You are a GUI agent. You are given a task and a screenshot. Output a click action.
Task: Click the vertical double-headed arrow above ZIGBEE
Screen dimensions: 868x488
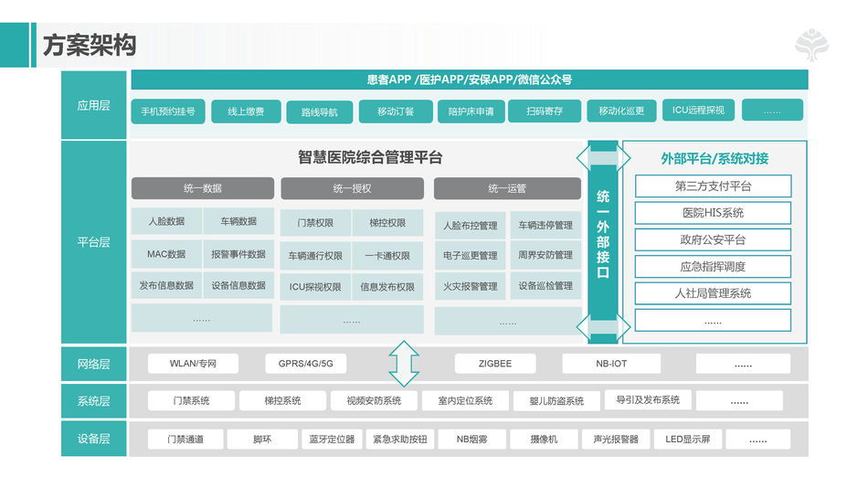(x=403, y=363)
